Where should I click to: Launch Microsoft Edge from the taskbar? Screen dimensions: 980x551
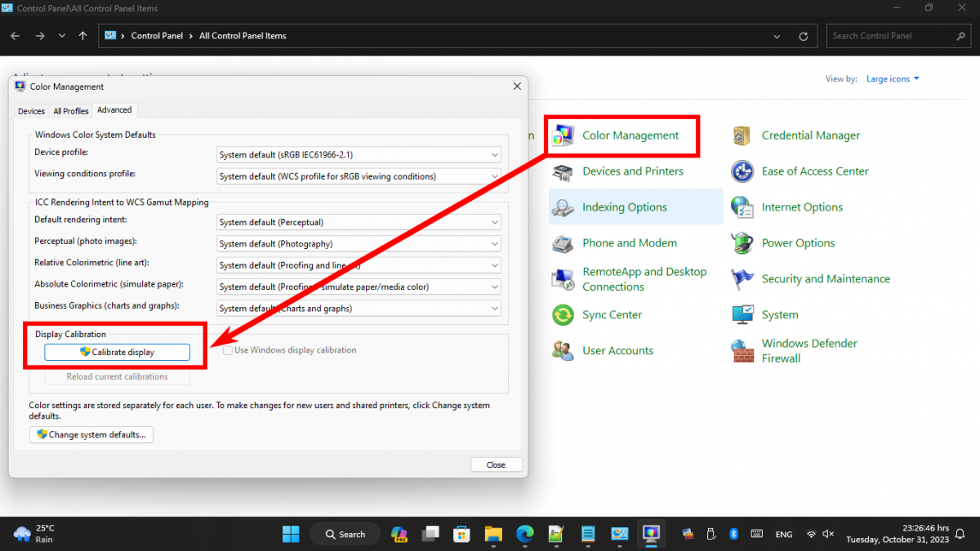[524, 534]
